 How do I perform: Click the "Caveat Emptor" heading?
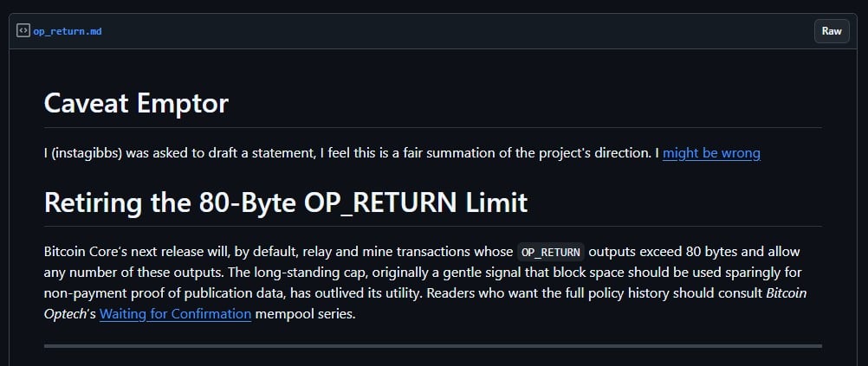click(x=136, y=103)
